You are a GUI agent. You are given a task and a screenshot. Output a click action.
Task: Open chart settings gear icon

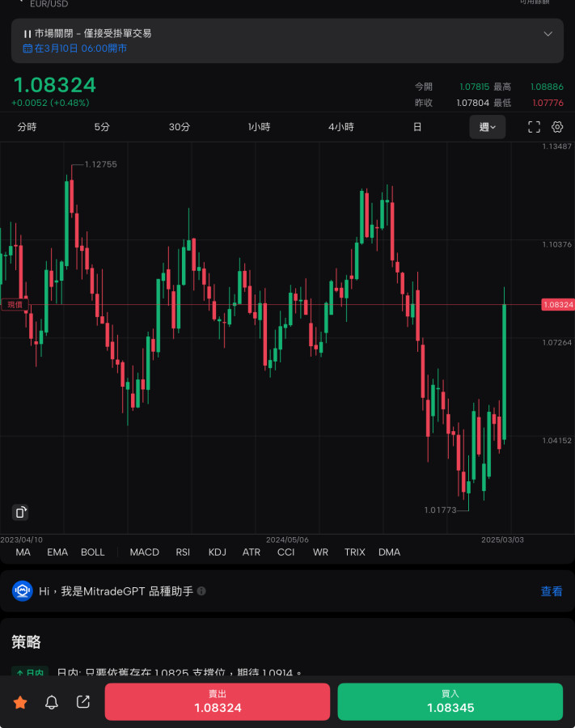[x=557, y=127]
